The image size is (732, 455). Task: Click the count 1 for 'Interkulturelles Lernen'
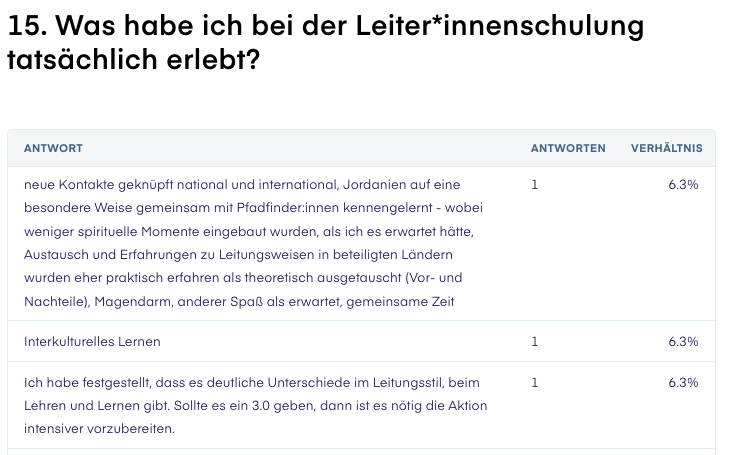pyautogui.click(x=535, y=342)
